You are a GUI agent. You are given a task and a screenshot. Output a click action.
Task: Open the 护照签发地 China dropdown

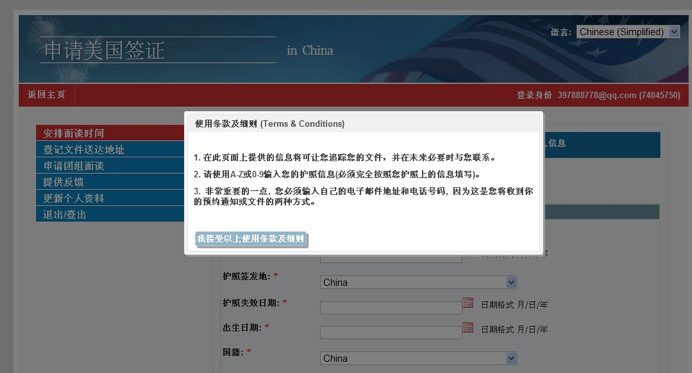click(x=418, y=283)
